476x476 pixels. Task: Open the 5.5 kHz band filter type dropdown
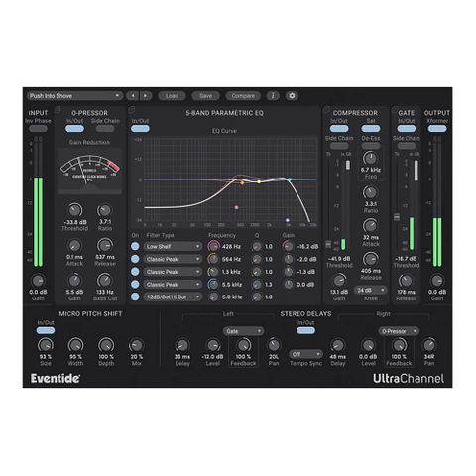[173, 285]
